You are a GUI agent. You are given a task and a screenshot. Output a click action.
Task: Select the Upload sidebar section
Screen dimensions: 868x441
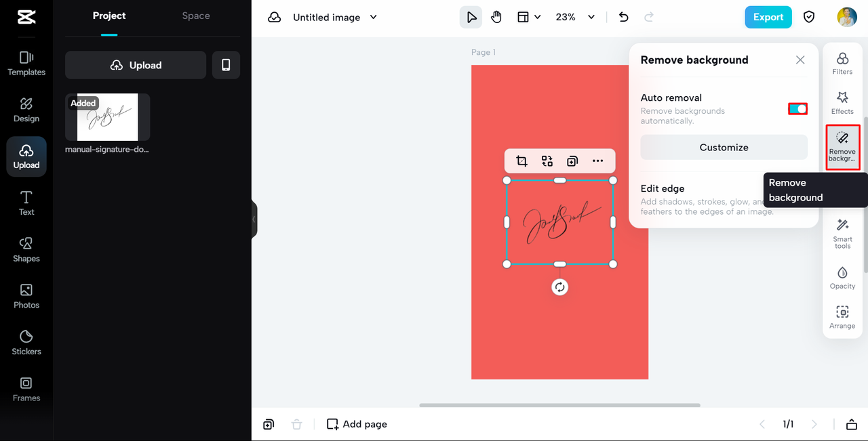pyautogui.click(x=26, y=156)
